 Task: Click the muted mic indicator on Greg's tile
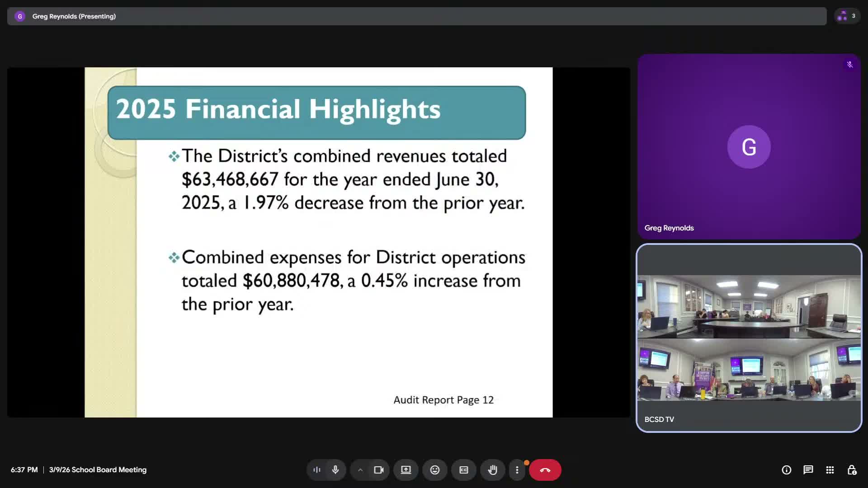tap(850, 64)
